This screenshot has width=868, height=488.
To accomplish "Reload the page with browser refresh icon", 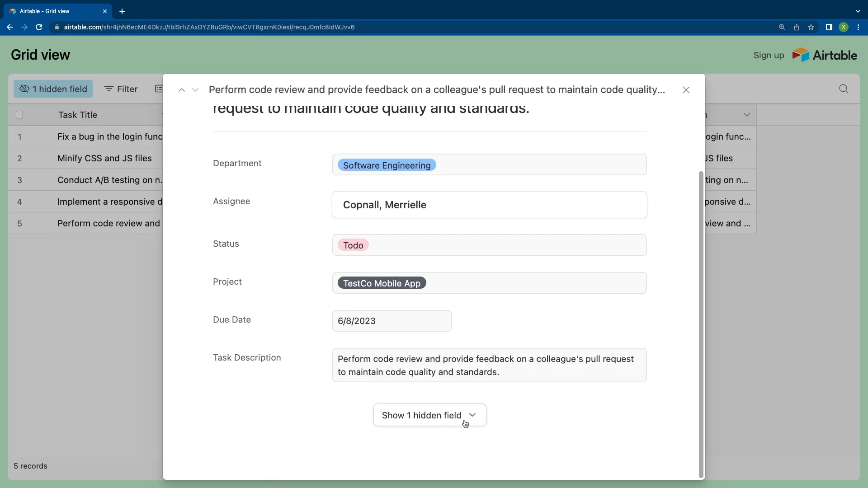I will pyautogui.click(x=39, y=27).
